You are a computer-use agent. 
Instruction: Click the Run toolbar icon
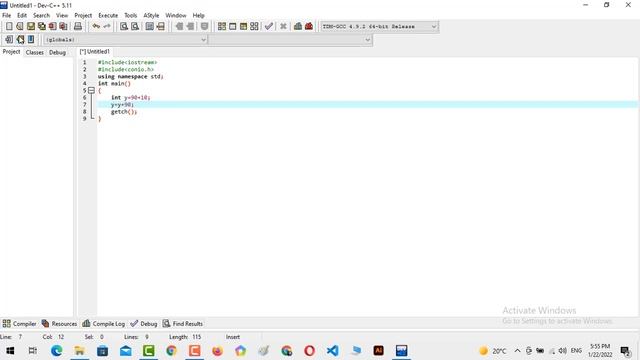click(233, 27)
